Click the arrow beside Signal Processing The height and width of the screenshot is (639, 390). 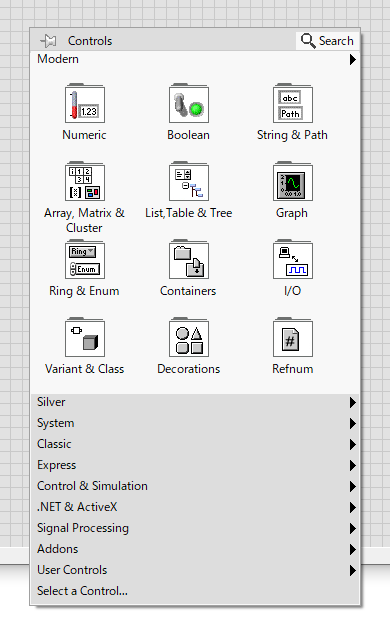[x=353, y=529]
